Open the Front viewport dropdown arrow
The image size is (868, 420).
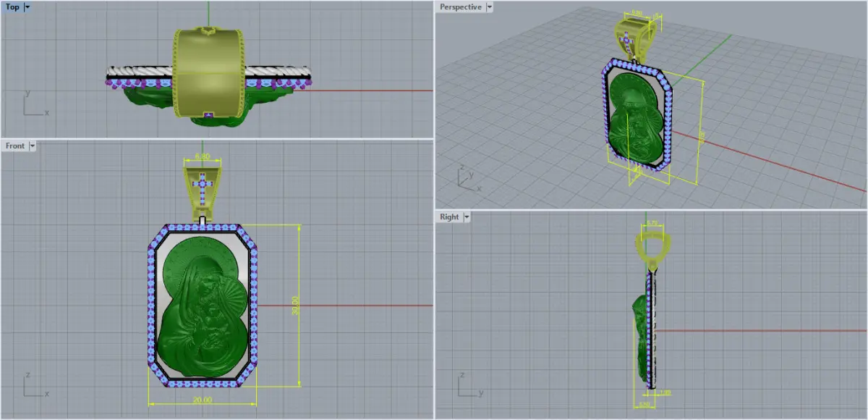coord(33,146)
